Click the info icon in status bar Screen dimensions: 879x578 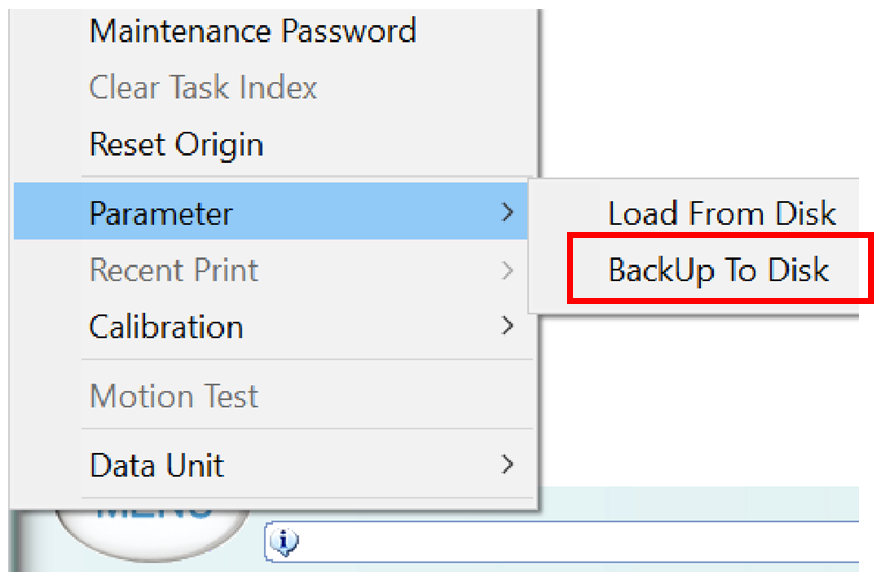[x=285, y=542]
